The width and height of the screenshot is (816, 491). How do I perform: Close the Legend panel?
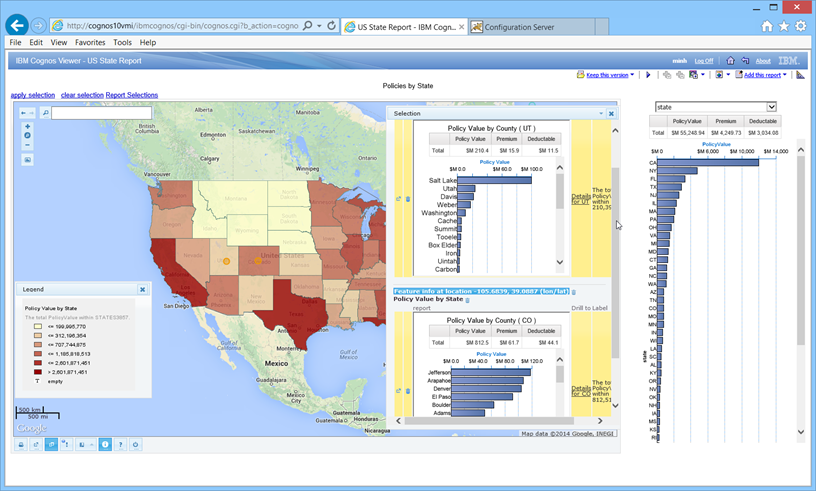143,289
